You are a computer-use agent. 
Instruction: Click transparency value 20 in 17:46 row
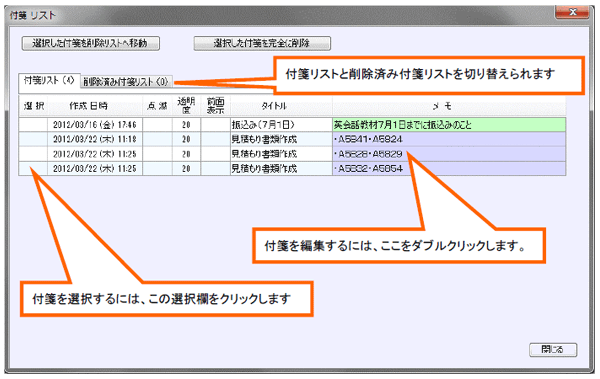click(x=186, y=125)
